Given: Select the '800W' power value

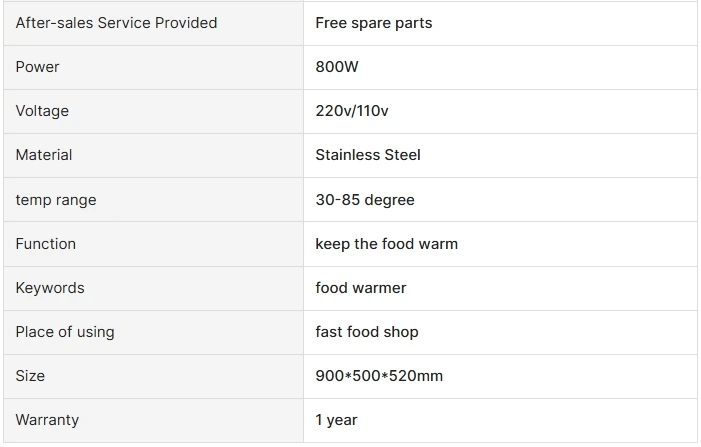Looking at the screenshot, I should 337,67.
